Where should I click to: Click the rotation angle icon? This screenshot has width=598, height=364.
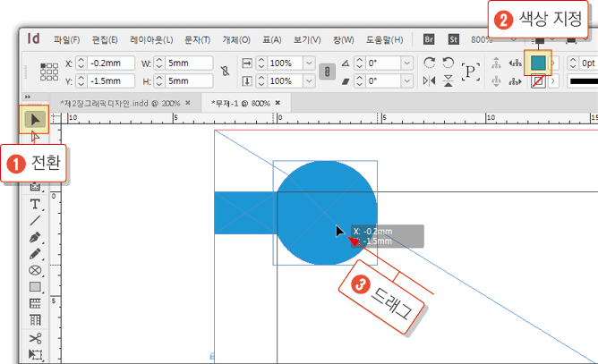[x=346, y=63]
